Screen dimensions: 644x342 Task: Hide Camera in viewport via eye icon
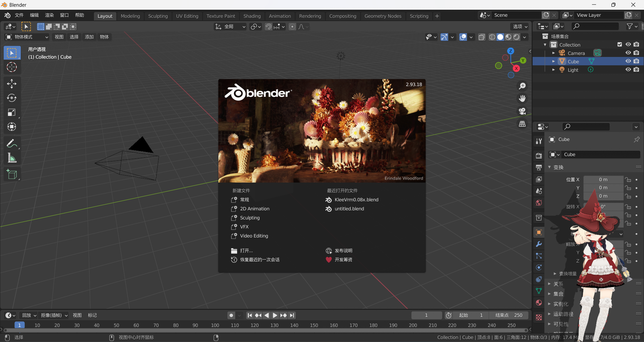coord(628,53)
